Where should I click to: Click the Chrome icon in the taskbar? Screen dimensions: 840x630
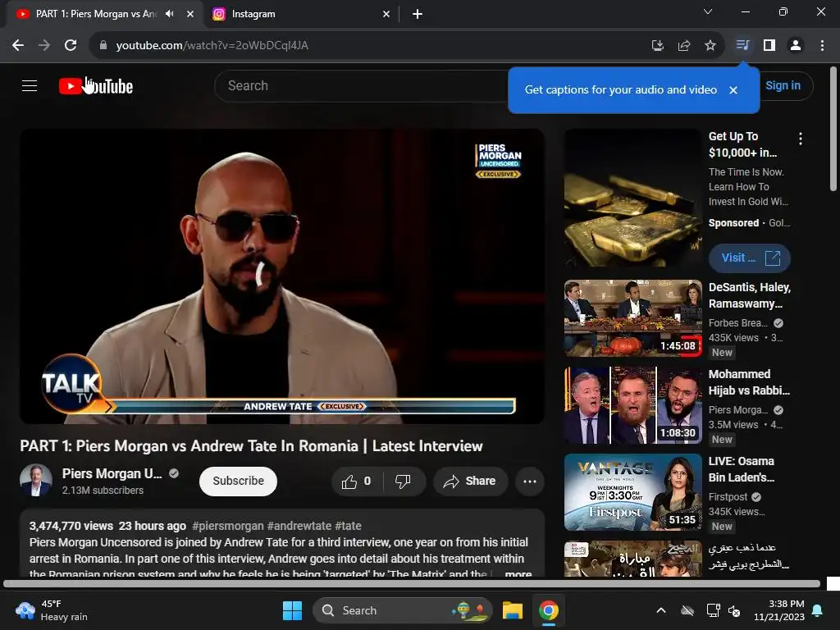point(549,610)
